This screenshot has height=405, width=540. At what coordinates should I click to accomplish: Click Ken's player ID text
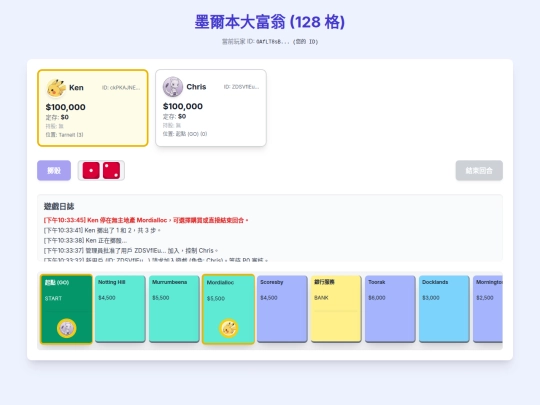pyautogui.click(x=121, y=88)
